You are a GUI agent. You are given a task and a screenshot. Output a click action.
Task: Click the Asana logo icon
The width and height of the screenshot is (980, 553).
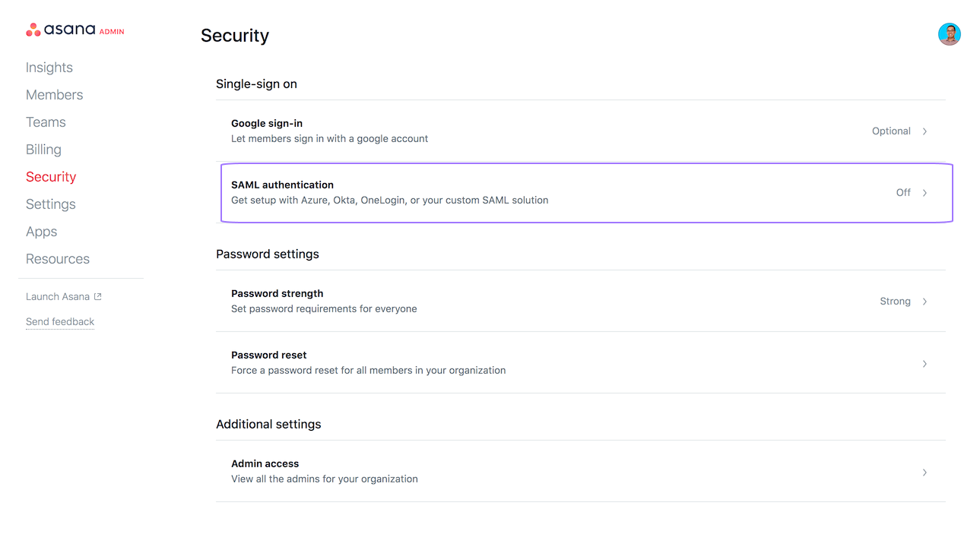tap(33, 30)
